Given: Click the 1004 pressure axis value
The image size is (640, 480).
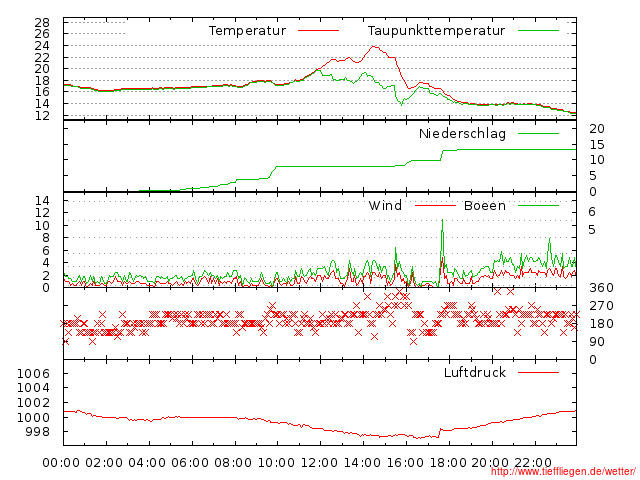Looking at the screenshot, I should tap(33, 388).
